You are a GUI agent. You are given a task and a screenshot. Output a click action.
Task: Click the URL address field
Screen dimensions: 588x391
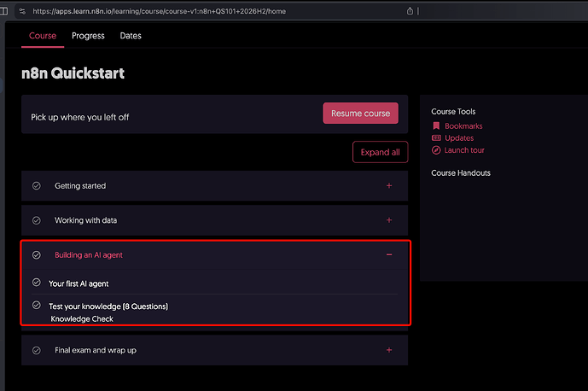[159, 11]
